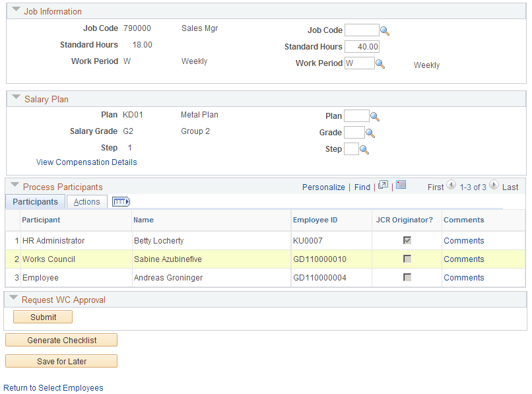Click the show-all-columns icon beside Actions tab

[120, 201]
